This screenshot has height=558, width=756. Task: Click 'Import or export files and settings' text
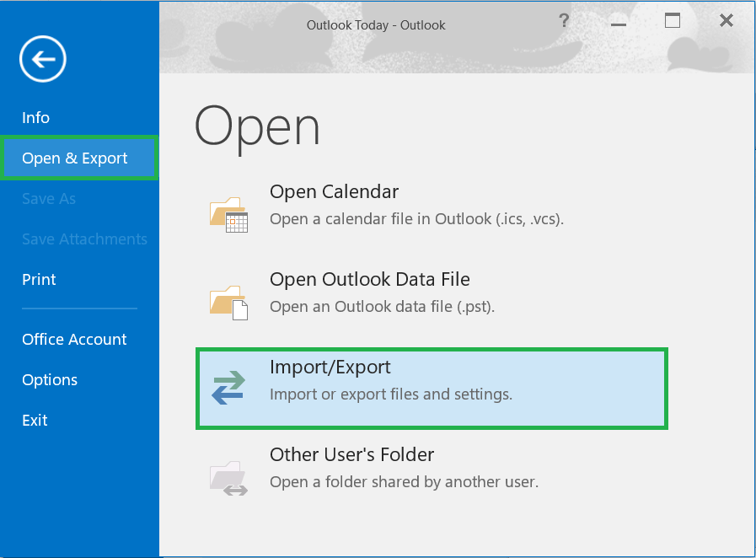click(x=391, y=394)
